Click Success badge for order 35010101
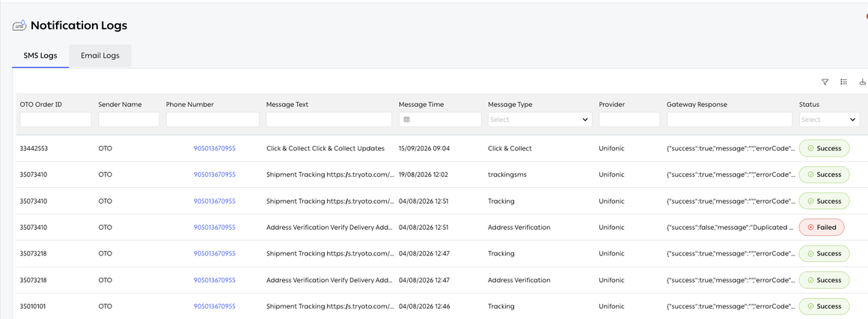 pos(825,306)
